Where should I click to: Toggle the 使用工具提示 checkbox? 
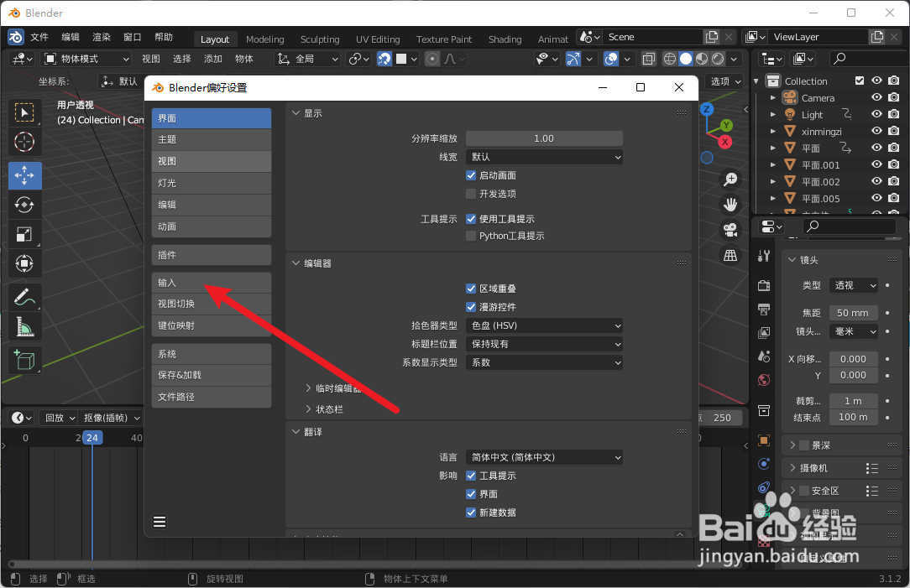[x=471, y=219]
